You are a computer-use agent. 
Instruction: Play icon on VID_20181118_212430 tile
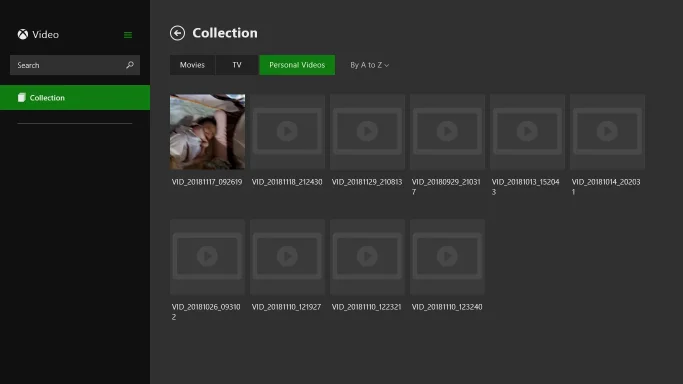pos(287,131)
